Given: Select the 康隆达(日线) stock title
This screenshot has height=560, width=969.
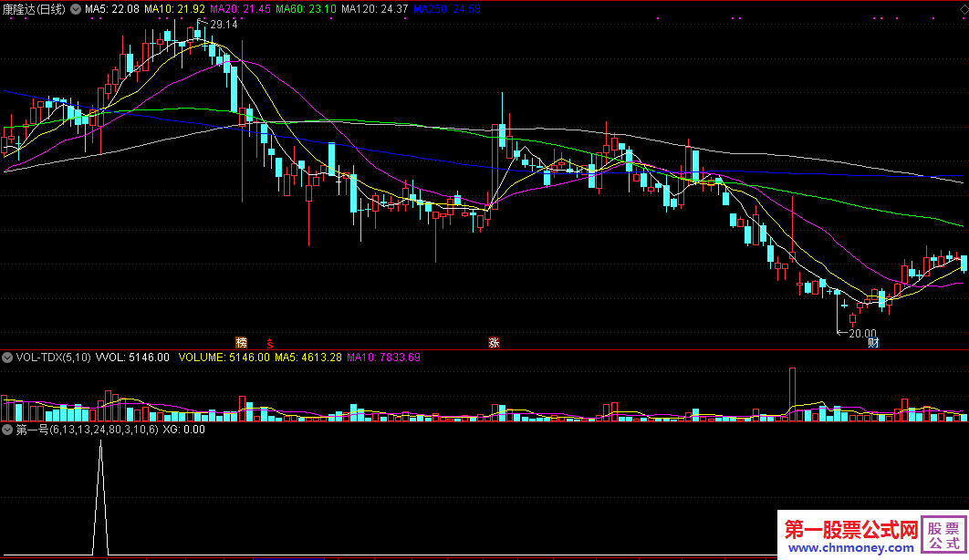Looking at the screenshot, I should [34, 9].
